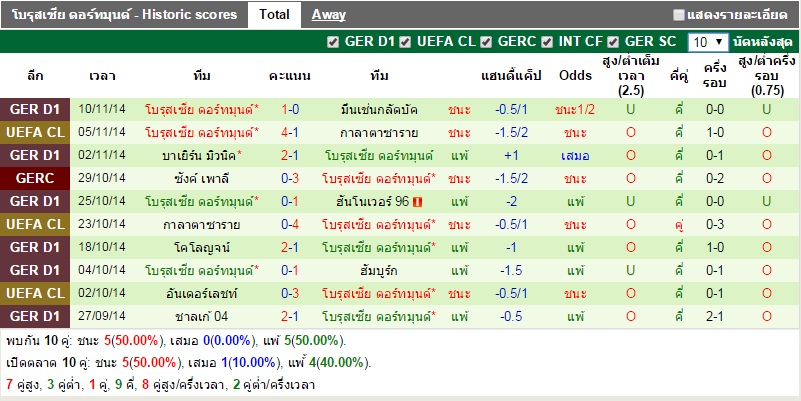Enable the แสดงรายละเอียด checkbox
Image resolution: width=801 pixels, height=401 pixels.
coord(680,15)
